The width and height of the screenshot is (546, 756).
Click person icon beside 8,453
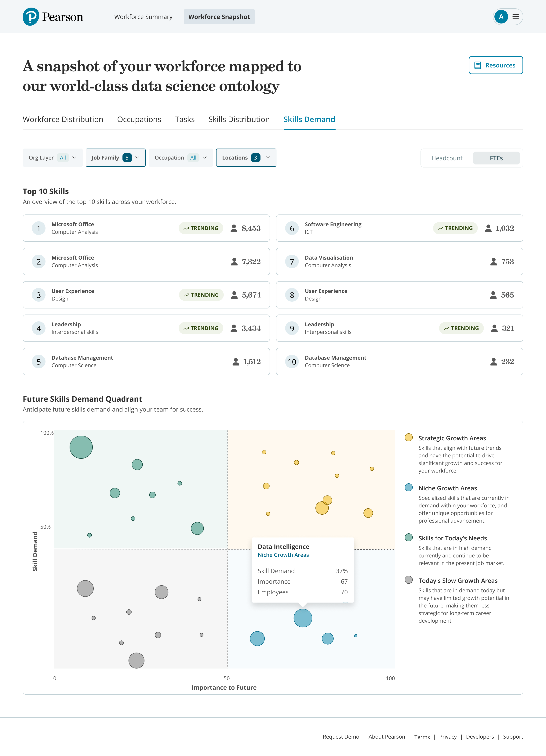tap(234, 228)
